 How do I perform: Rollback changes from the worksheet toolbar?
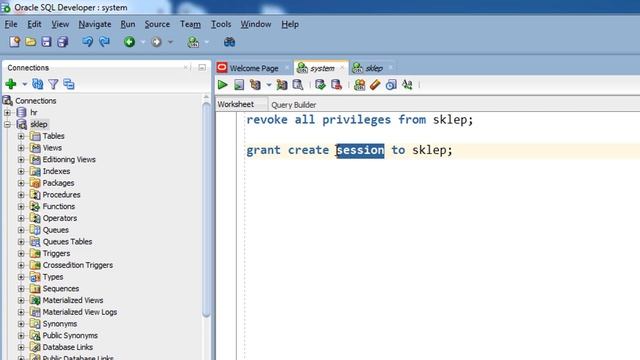pyautogui.click(x=336, y=85)
